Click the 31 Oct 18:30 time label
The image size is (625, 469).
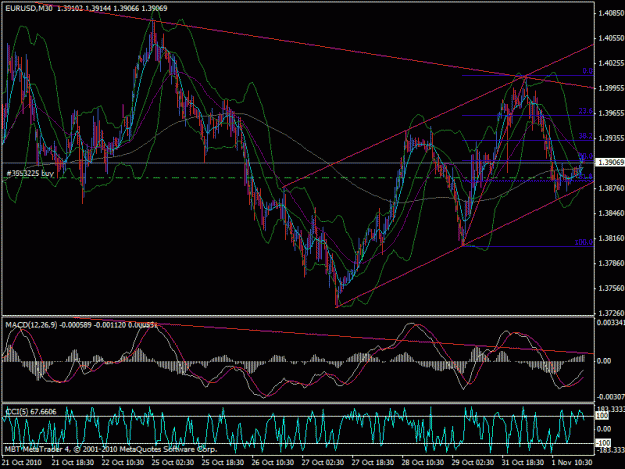coord(523,463)
